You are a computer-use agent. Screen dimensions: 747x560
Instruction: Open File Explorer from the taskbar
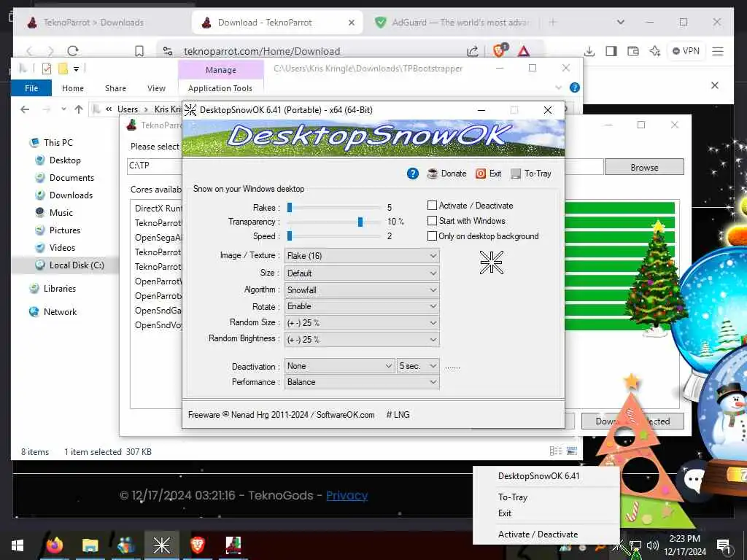[x=90, y=545]
